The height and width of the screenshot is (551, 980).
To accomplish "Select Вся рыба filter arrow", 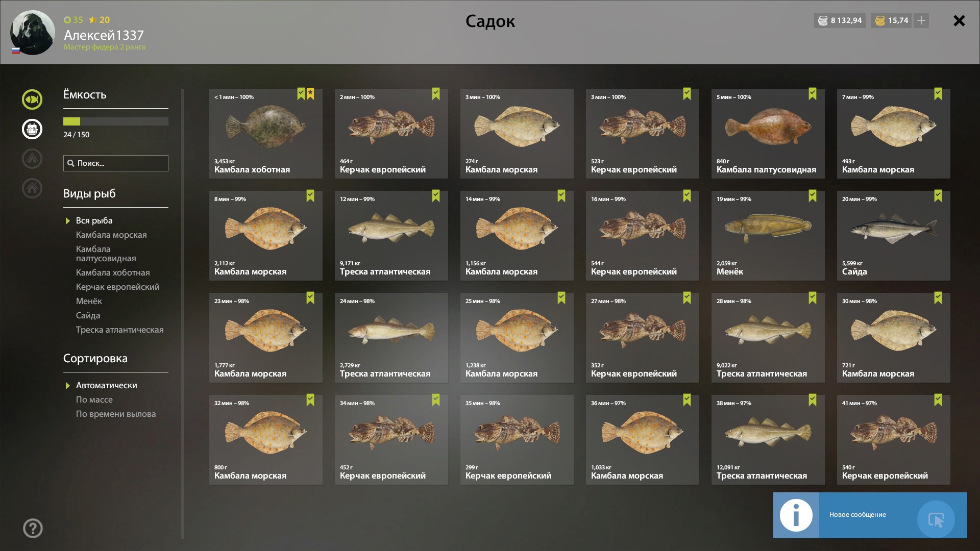I will point(67,221).
